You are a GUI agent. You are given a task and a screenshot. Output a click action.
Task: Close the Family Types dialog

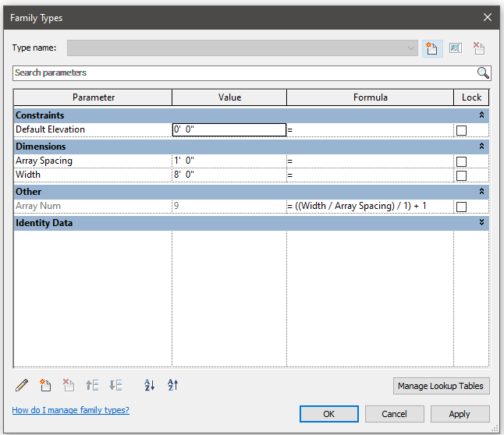tap(488, 17)
